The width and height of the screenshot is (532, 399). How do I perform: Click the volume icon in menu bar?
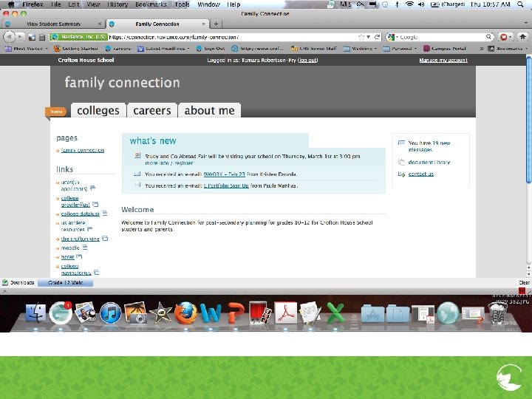[421, 4]
